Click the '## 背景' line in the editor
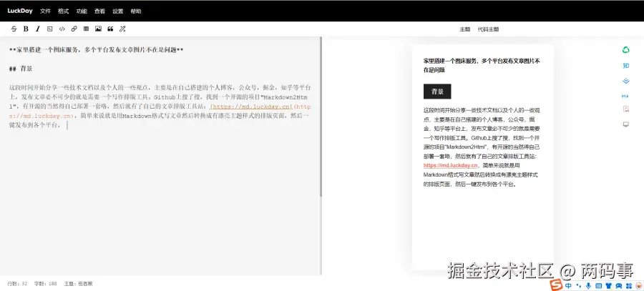The height and width of the screenshot is (291, 644). (x=21, y=69)
